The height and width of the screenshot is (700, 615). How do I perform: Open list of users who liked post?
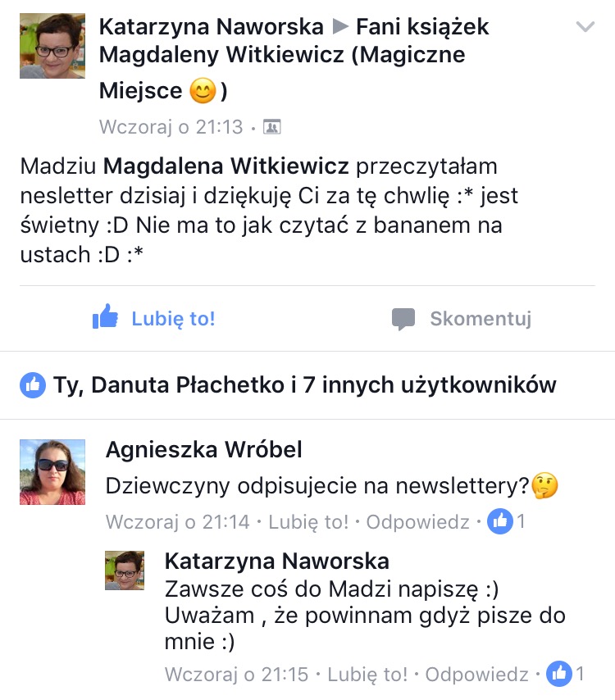304,384
